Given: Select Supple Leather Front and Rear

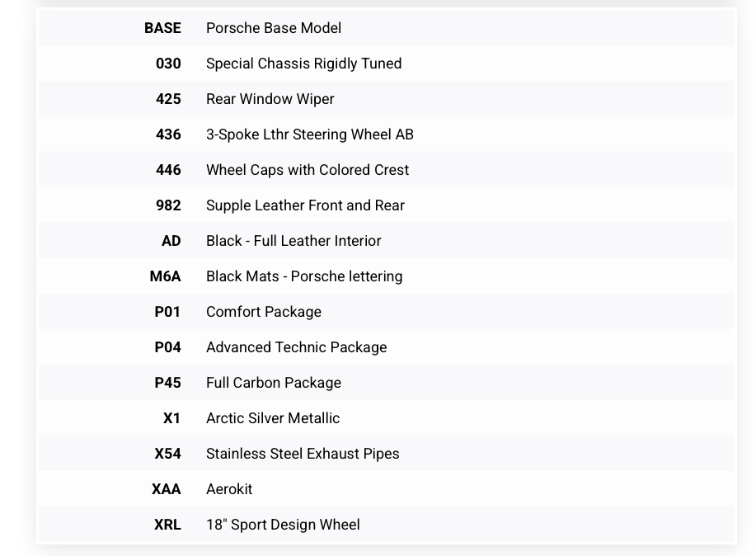Looking at the screenshot, I should click(305, 205).
